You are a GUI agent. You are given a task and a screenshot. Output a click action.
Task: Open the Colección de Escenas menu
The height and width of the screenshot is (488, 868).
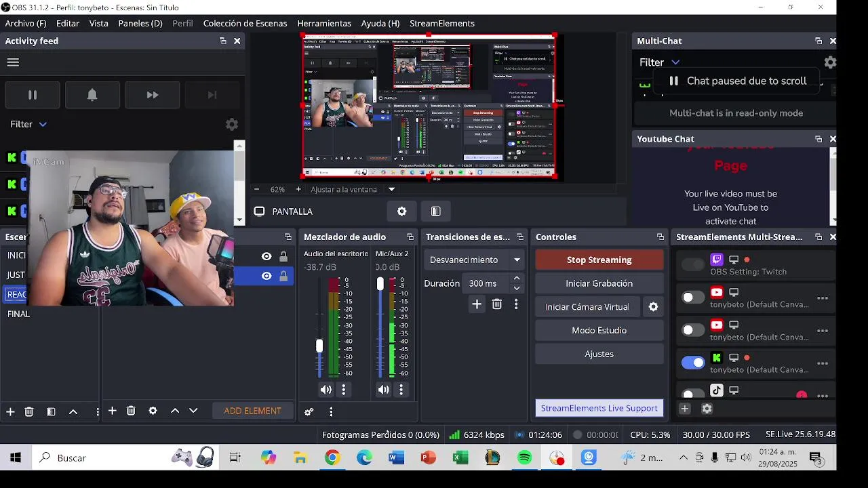(x=245, y=23)
